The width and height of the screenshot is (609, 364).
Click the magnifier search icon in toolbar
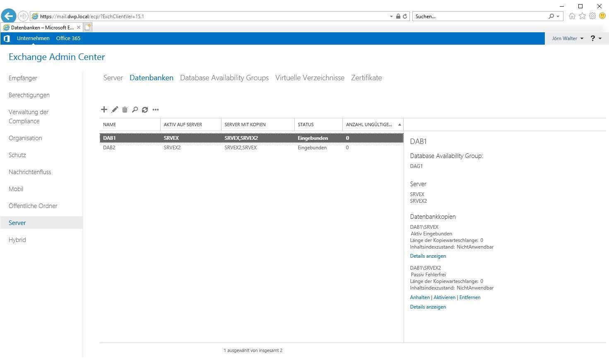click(135, 110)
